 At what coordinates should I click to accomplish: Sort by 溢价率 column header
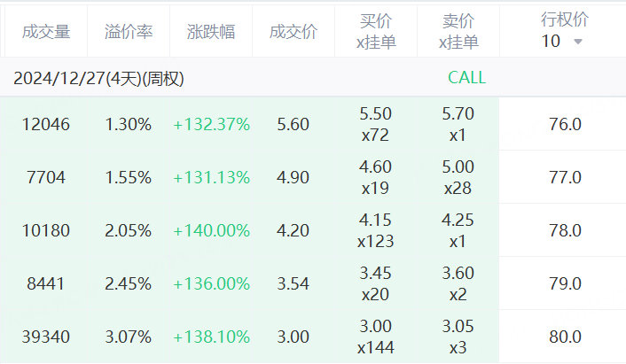coord(129,32)
